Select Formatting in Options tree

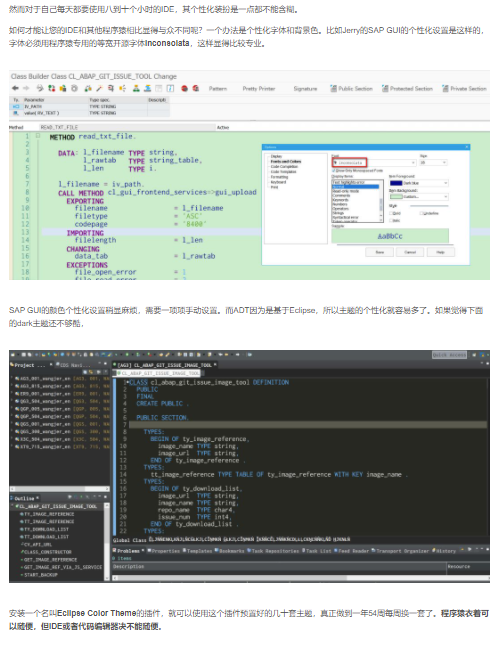(279, 177)
